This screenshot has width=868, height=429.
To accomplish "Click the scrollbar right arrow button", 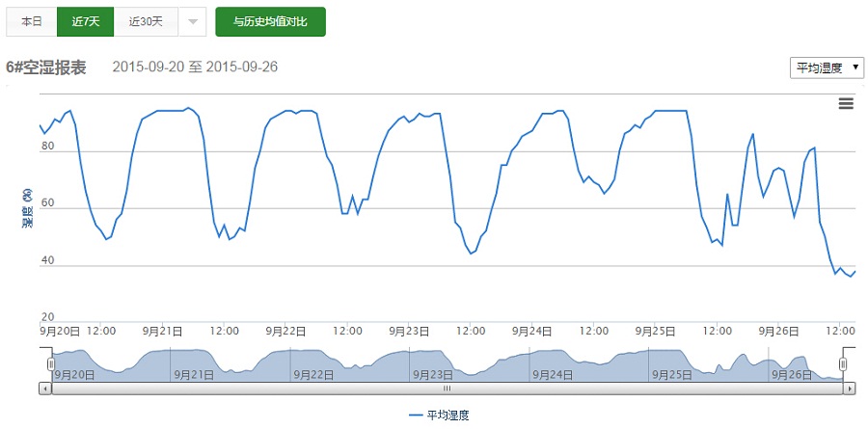I will coord(849,389).
